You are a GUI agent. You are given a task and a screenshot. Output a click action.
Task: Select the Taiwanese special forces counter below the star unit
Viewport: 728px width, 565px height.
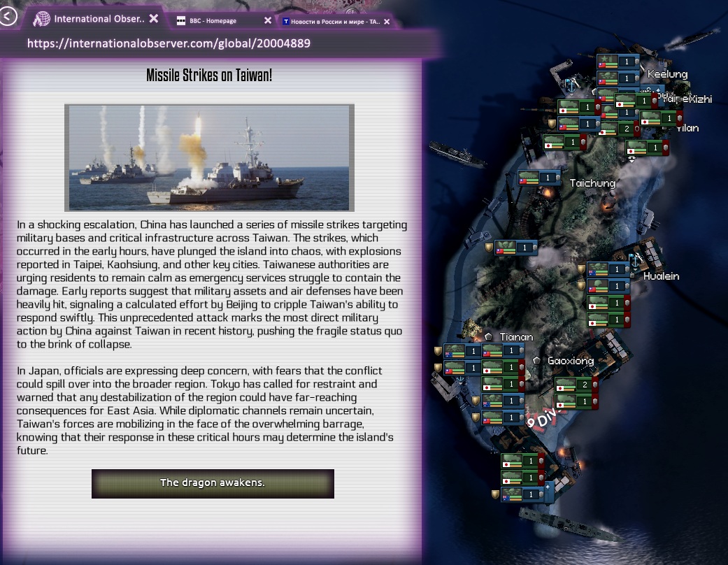pos(618,78)
